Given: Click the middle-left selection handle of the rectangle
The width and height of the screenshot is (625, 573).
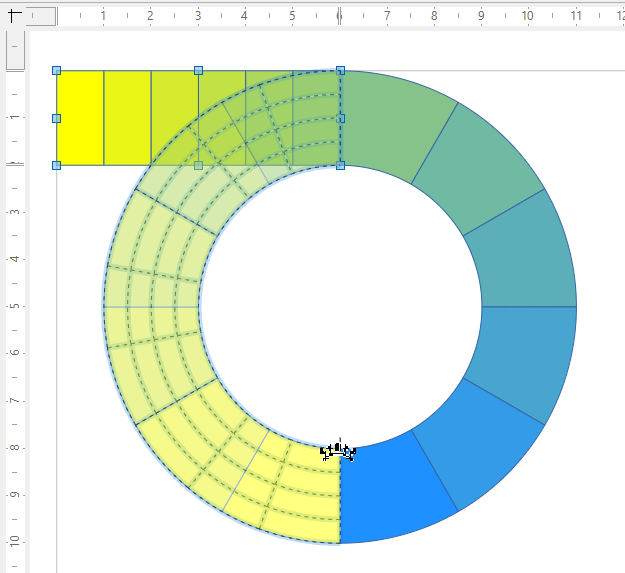Looking at the screenshot, I should coord(57,118).
